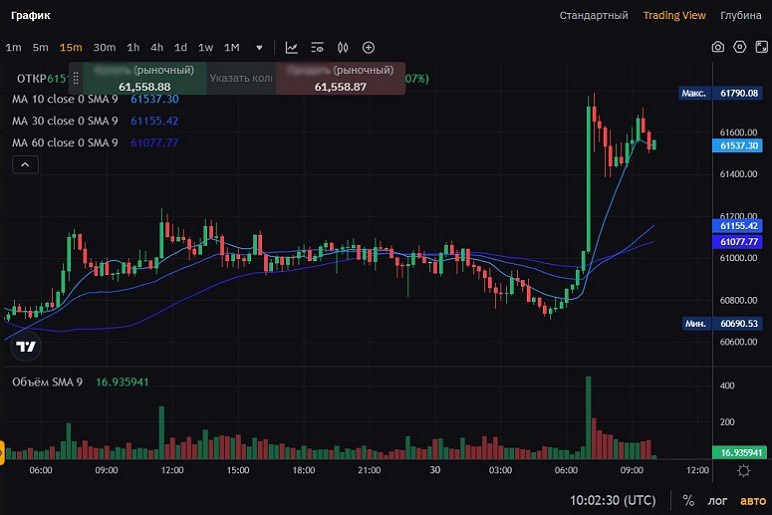The image size is (772, 515).
Task: Open chart settings hexagon icon
Action: click(x=740, y=47)
